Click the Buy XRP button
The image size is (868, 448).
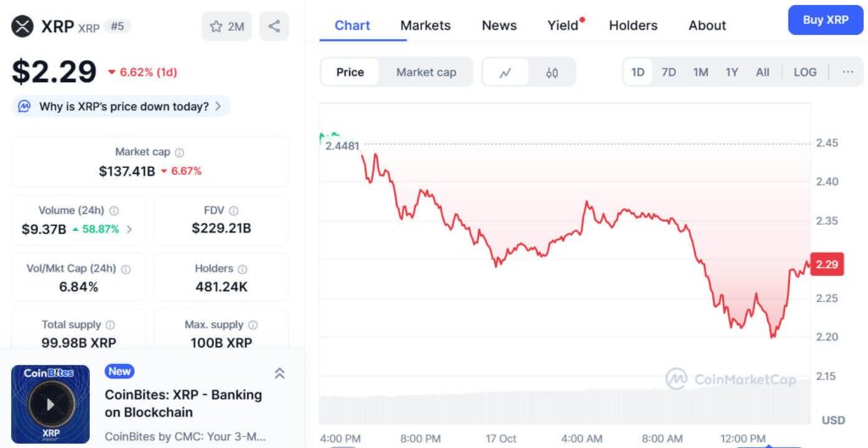(x=825, y=20)
